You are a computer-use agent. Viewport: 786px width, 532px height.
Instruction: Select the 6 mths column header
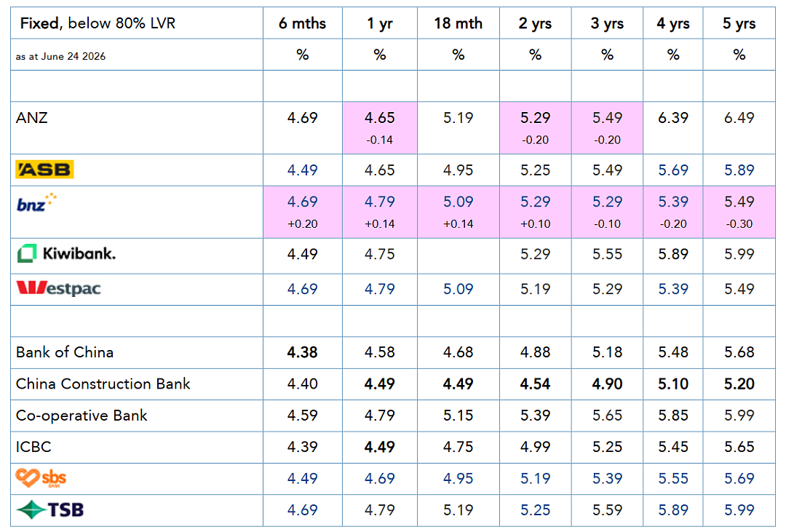(302, 23)
